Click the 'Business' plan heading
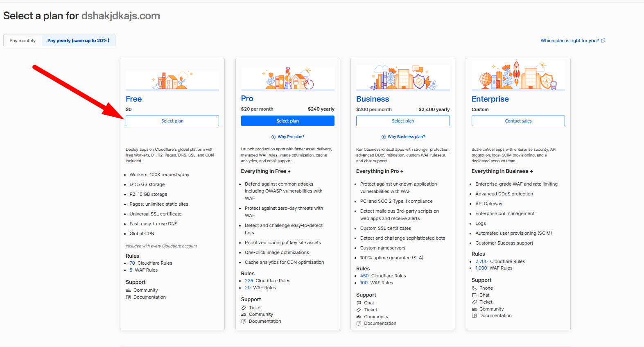644x347 pixels. (x=373, y=99)
